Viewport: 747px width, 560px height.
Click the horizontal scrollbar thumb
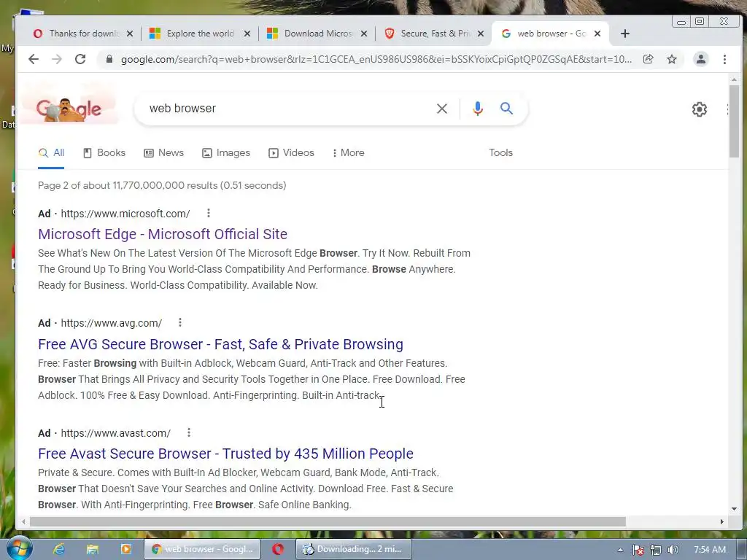[x=328, y=521]
